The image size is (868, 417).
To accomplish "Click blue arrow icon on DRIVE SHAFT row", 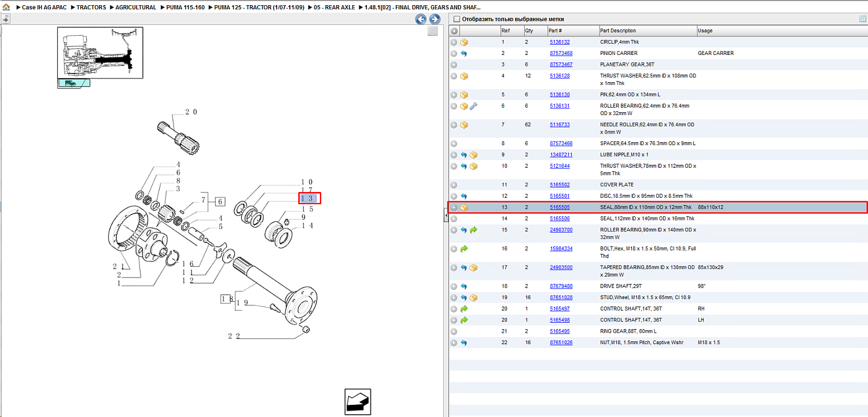I will (464, 286).
